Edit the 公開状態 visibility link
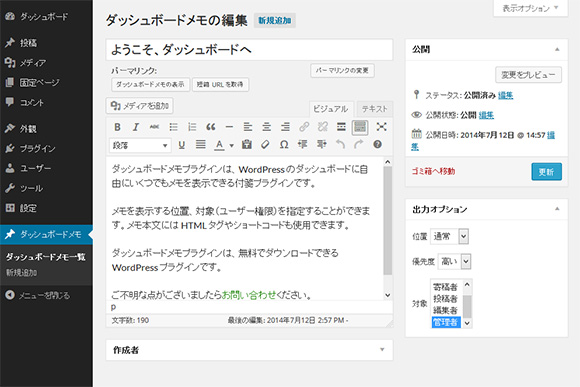 pos(486,115)
